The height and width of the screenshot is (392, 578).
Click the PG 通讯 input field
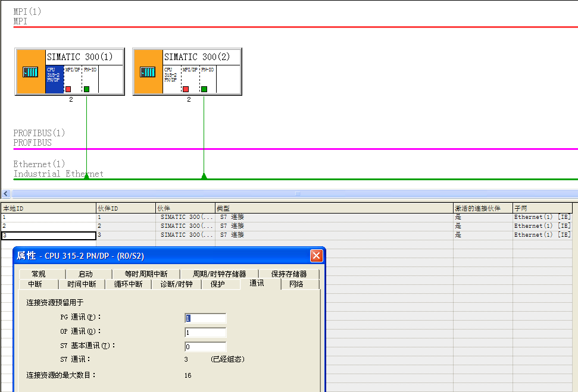[x=205, y=318]
